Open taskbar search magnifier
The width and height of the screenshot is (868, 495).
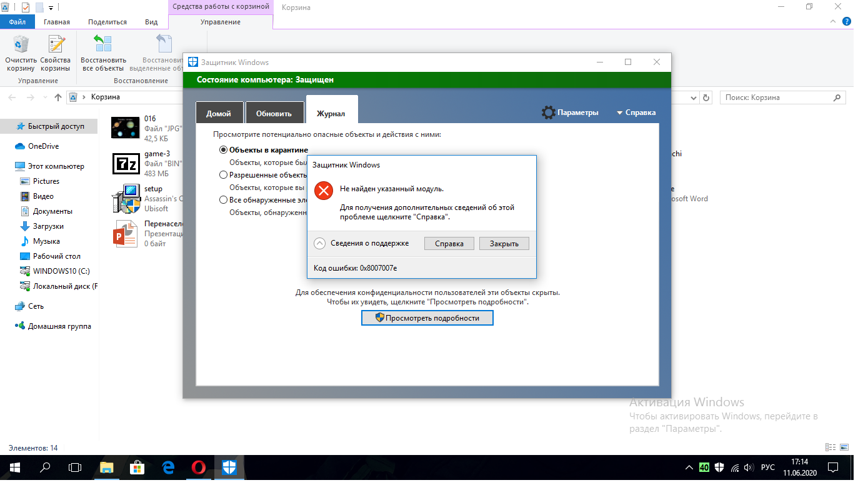point(45,467)
